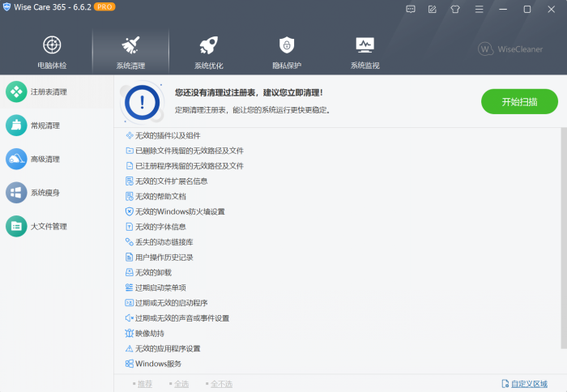The image size is (567, 392).
Task: Click the list icon beside 过期启动菜单项
Action: click(x=129, y=288)
